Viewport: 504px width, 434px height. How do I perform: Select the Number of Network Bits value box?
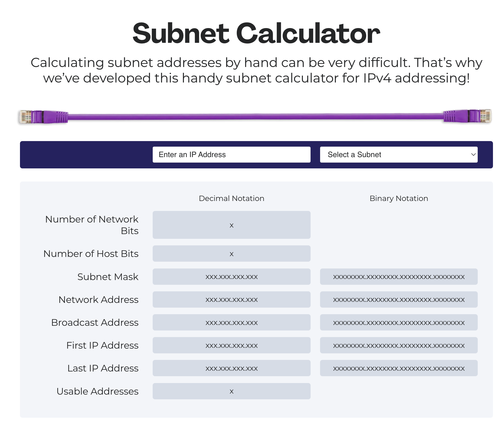point(231,225)
